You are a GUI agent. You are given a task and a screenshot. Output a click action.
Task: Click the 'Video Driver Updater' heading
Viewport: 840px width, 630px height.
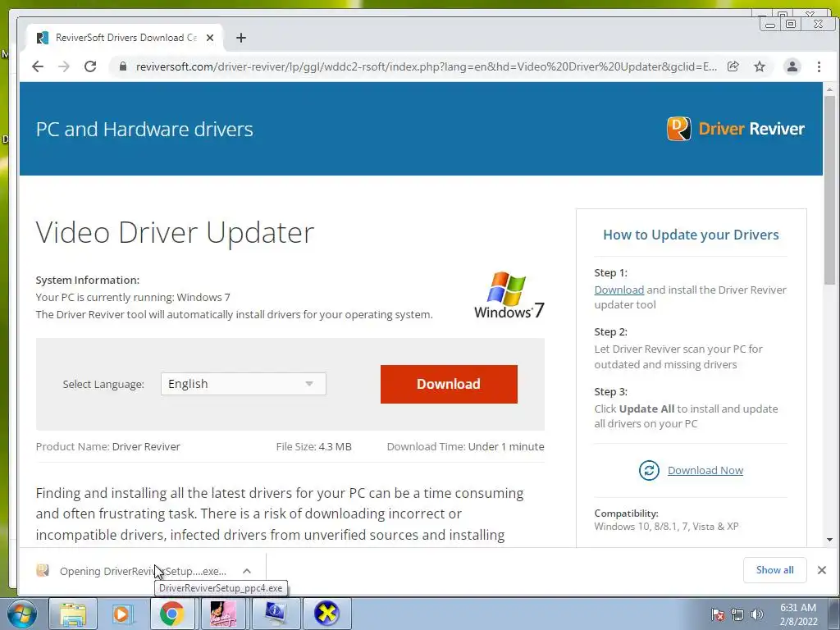[175, 232]
